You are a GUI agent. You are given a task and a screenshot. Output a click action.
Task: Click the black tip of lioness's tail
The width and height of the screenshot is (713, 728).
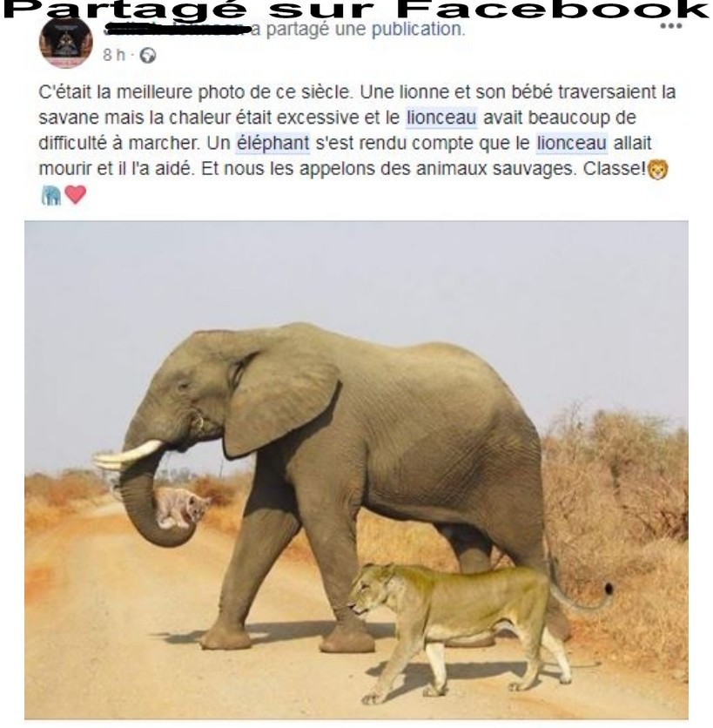click(x=609, y=589)
